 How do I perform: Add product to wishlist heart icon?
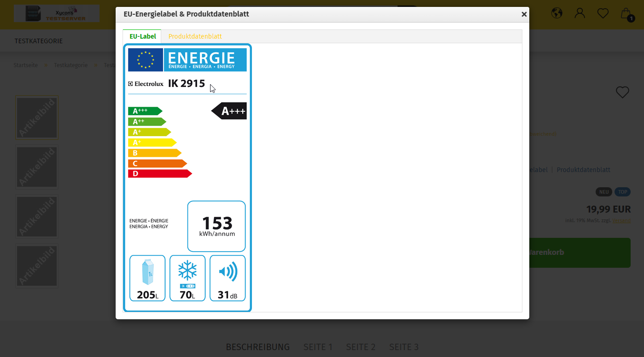coord(622,92)
